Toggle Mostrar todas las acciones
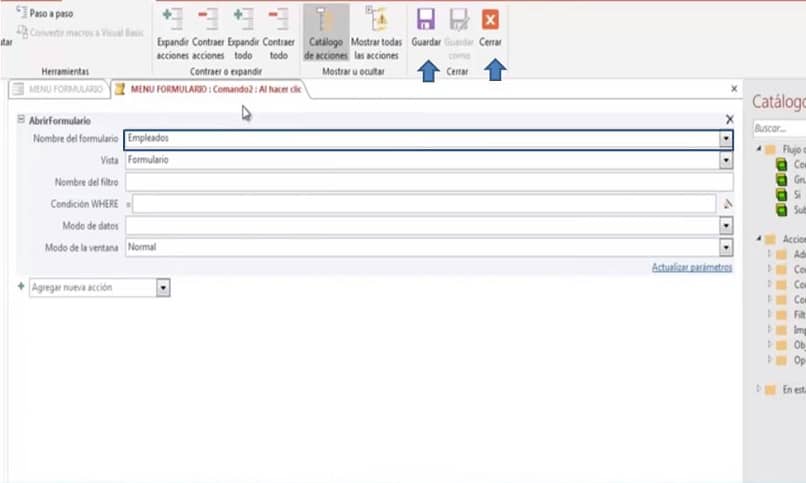The image size is (806, 483). pos(378,22)
